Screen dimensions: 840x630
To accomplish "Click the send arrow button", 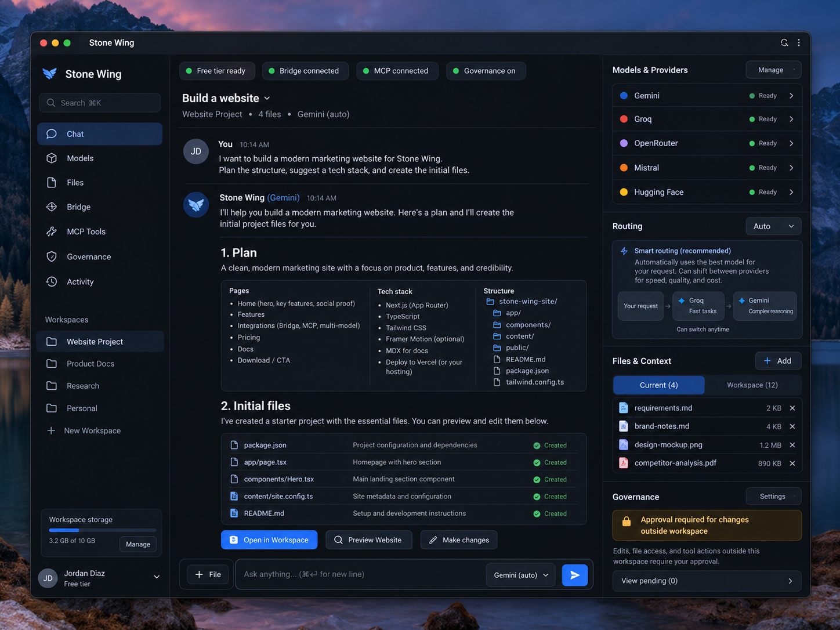I will pos(574,575).
